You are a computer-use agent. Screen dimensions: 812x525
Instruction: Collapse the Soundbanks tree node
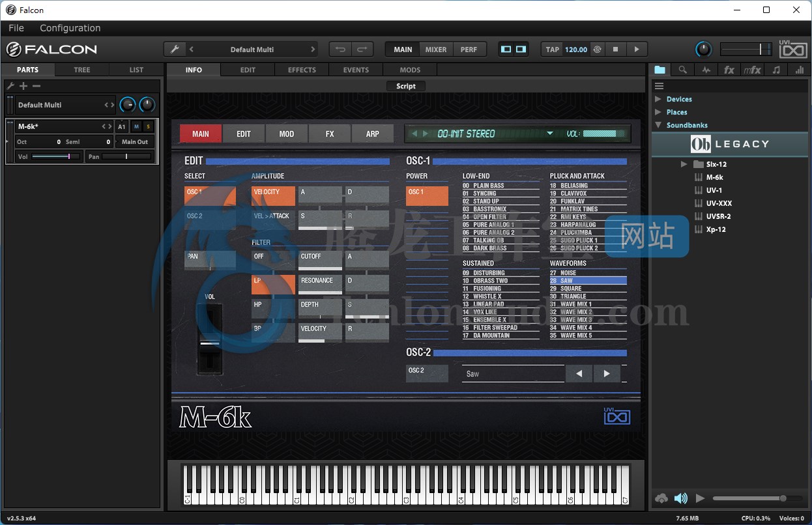pos(658,125)
